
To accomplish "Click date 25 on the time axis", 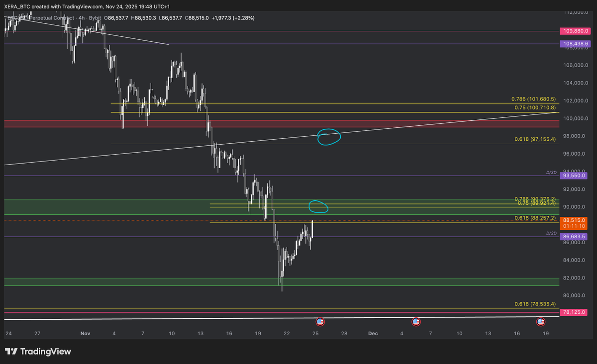I will click(x=315, y=333).
